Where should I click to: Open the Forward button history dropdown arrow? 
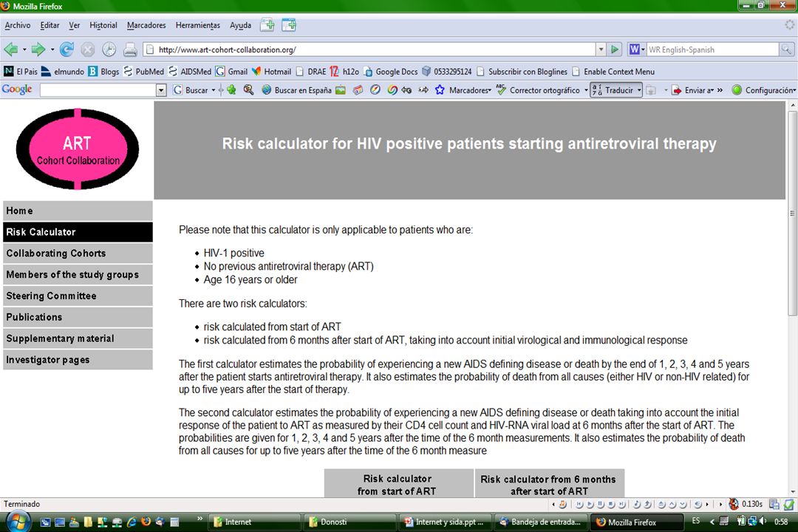click(x=52, y=50)
